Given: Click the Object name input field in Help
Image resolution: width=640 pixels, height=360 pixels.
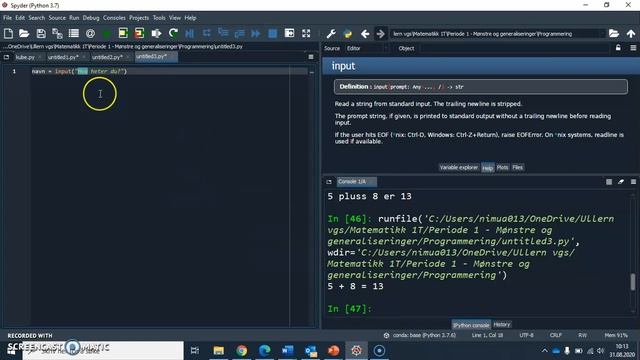Looking at the screenshot, I should 515,48.
